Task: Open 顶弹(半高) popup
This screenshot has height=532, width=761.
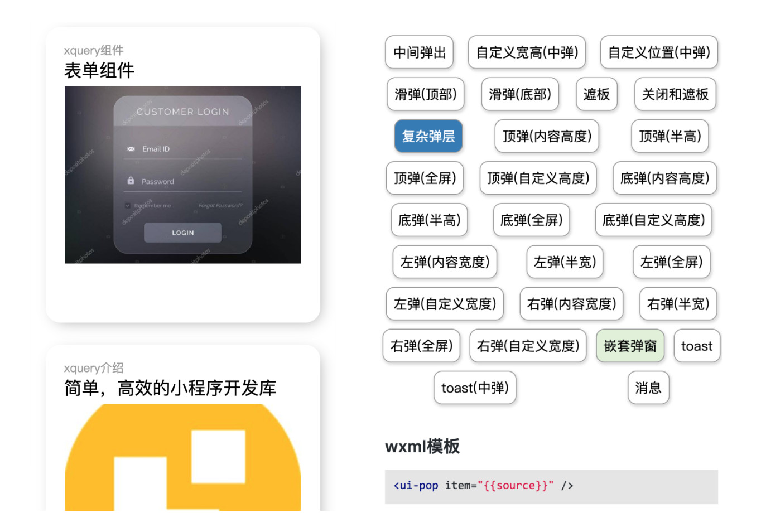Action: pos(670,136)
